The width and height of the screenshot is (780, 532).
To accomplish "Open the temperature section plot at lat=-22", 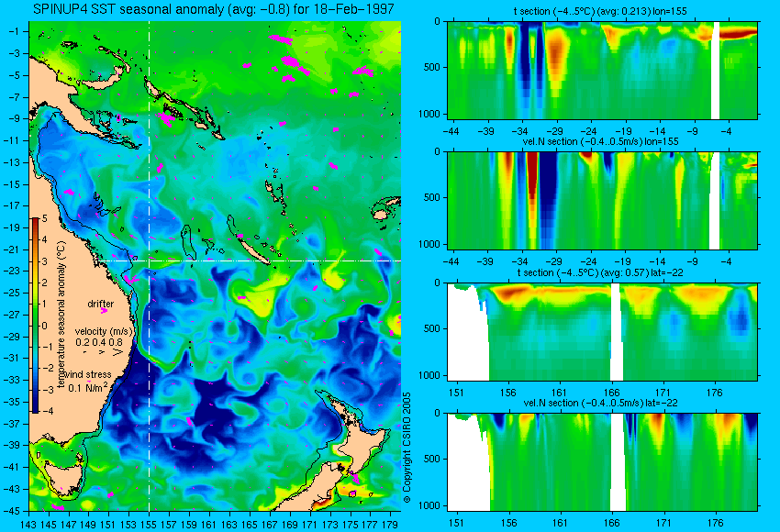I will coord(602,332).
